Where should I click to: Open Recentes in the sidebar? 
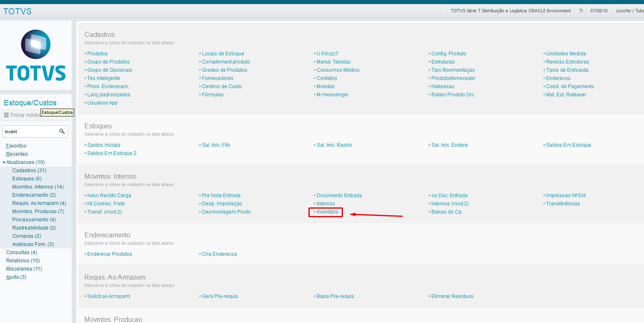(17, 154)
